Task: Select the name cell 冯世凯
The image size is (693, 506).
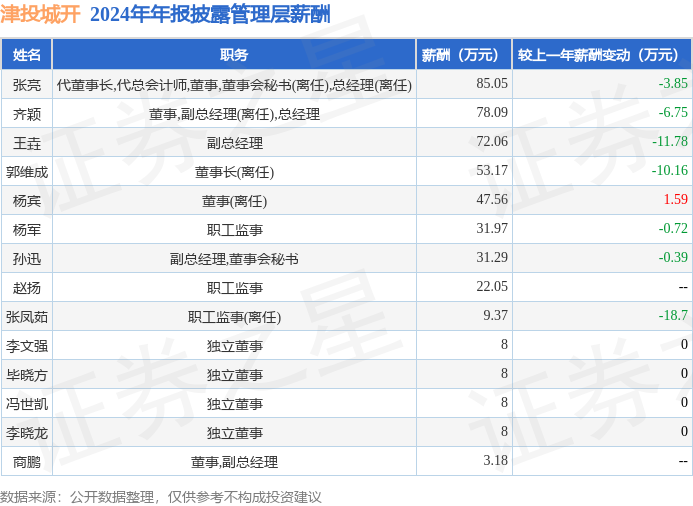Action: (27, 404)
